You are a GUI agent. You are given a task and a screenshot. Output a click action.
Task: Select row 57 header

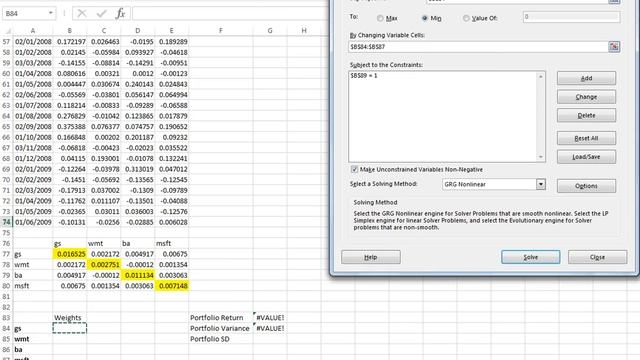[x=7, y=42]
